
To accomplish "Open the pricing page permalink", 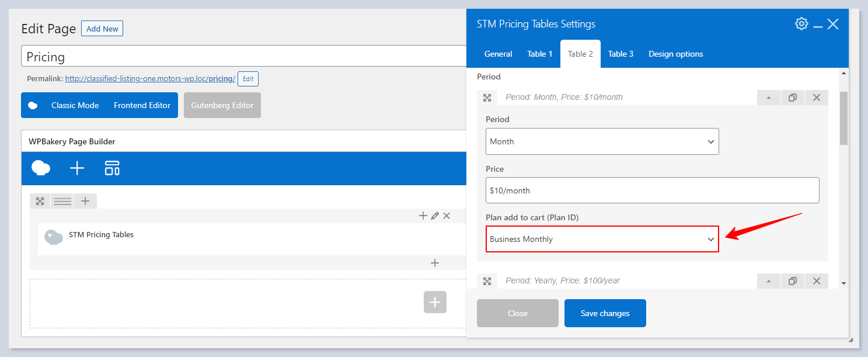I will click(149, 78).
